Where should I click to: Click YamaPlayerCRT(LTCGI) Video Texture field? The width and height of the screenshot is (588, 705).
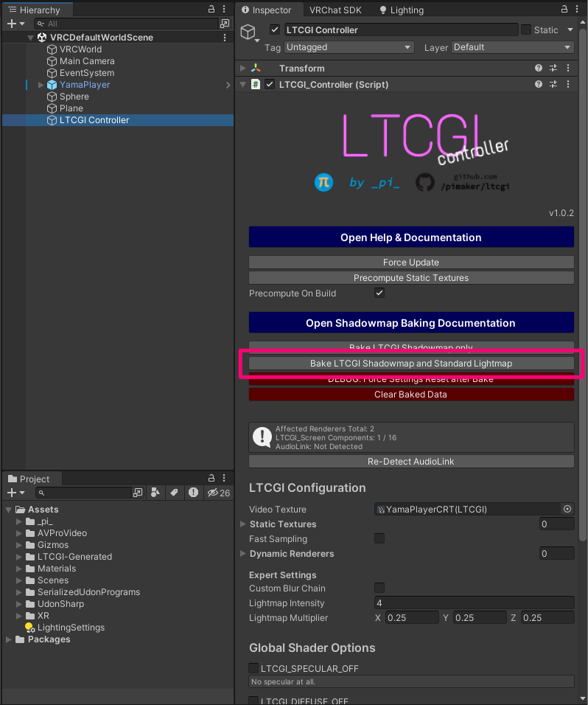click(468, 509)
